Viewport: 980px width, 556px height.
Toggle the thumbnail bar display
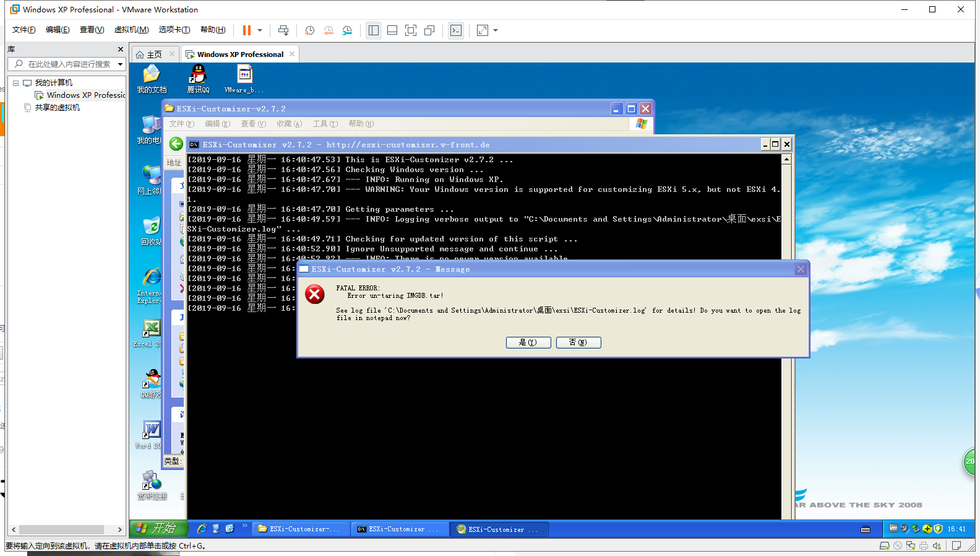coord(392,30)
